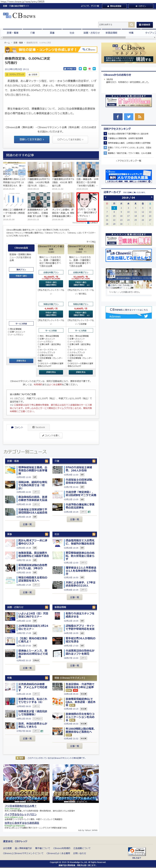156x868 pixels.
Task: Click the スクラップブック button
Action: [x=15, y=75]
